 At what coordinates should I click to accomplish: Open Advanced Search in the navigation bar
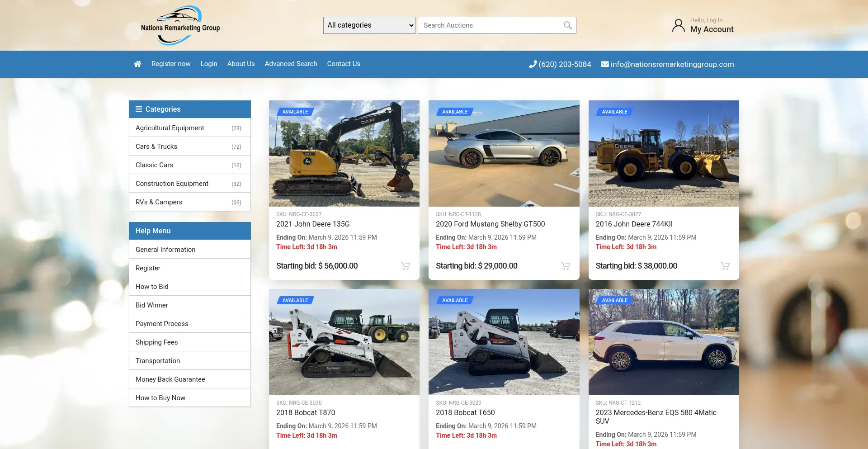pos(291,64)
